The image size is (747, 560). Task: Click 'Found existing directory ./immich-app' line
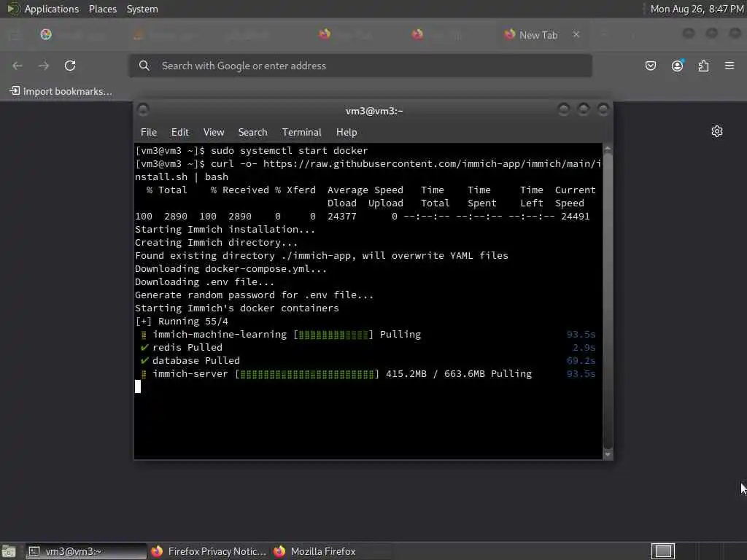[x=322, y=256]
